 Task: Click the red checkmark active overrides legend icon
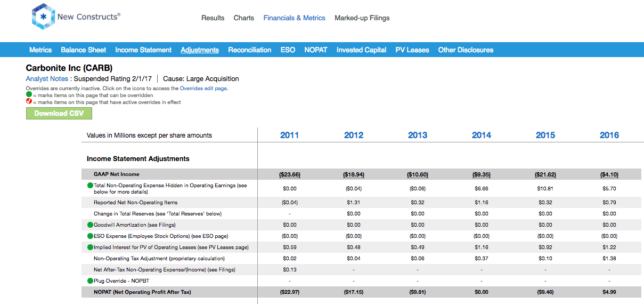tap(29, 101)
